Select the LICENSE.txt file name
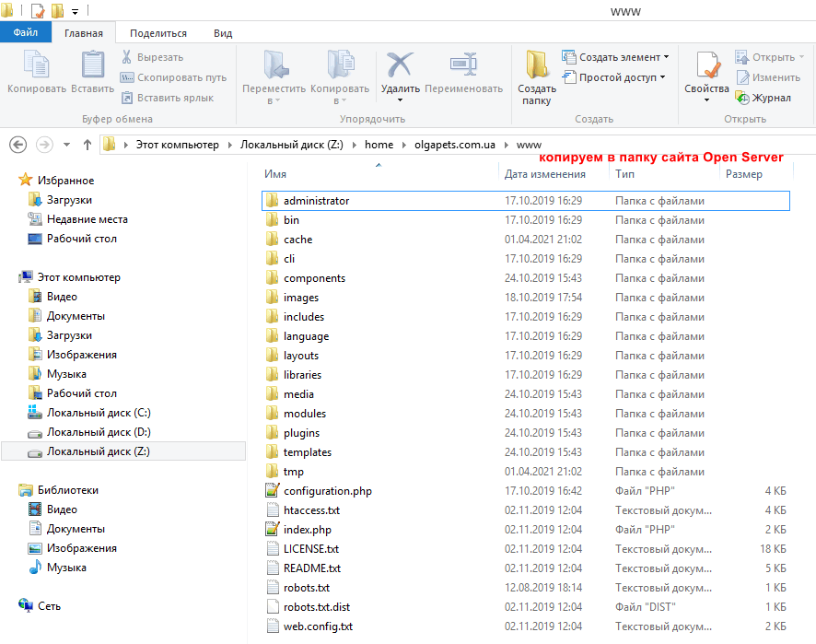Viewport: 816px width, 644px height. tap(311, 549)
